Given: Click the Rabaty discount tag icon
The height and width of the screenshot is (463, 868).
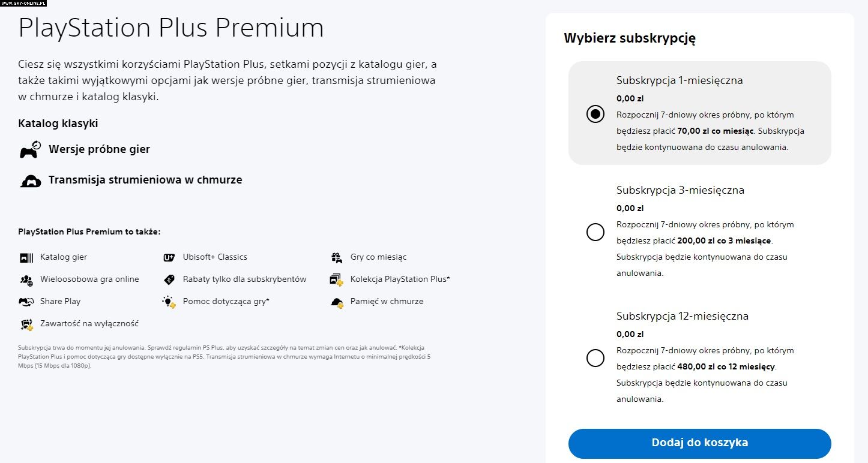Looking at the screenshot, I should coord(169,279).
